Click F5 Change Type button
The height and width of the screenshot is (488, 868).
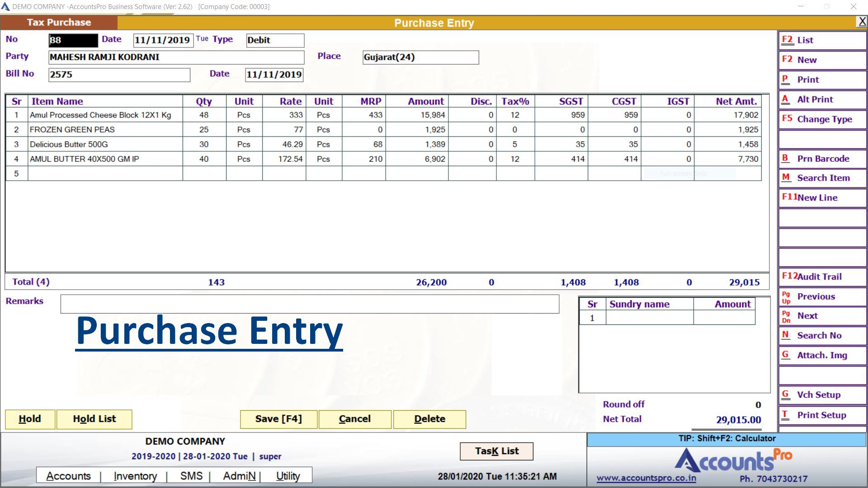tap(822, 120)
